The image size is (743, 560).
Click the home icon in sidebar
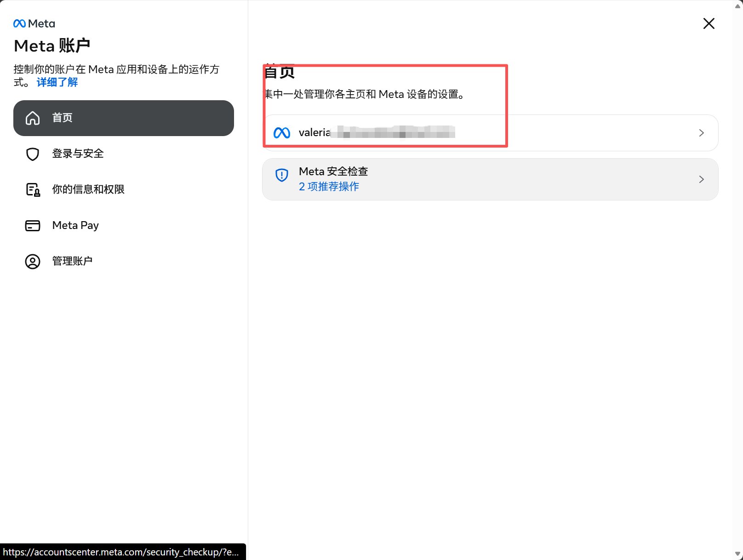33,118
